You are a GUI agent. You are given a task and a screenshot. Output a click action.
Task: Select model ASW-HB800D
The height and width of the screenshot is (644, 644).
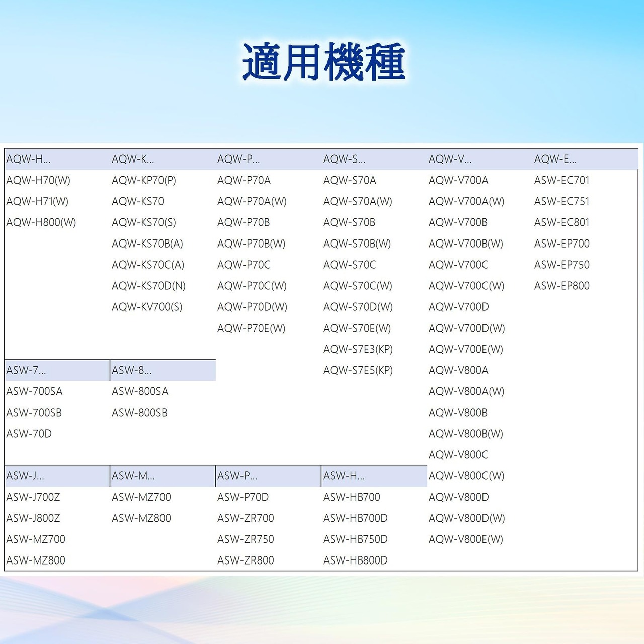356,560
